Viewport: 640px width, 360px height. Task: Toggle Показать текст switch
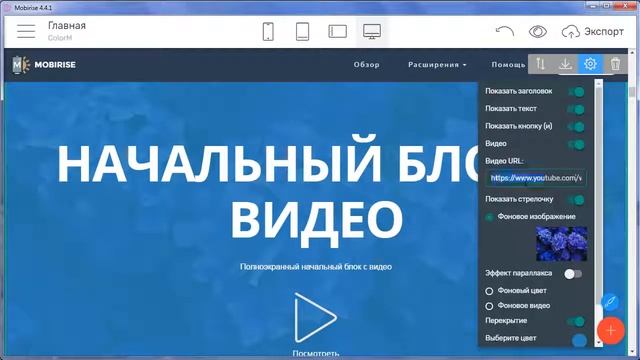577,109
